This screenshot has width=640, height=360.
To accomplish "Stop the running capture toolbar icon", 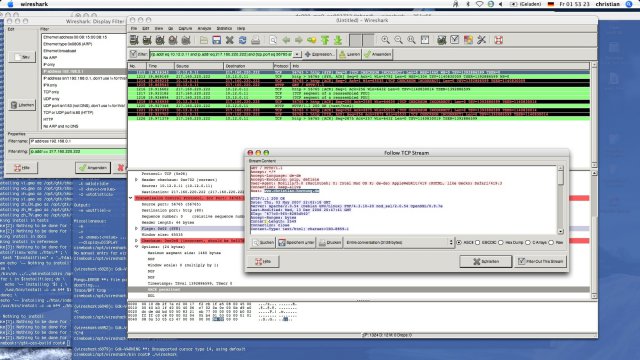I will [x=173, y=40].
